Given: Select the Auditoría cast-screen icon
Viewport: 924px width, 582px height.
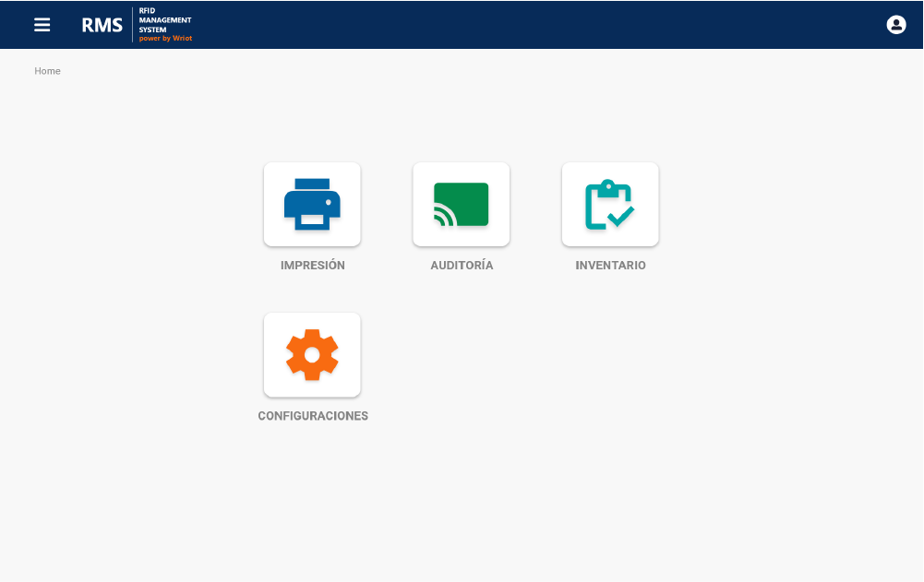Looking at the screenshot, I should coord(462,204).
